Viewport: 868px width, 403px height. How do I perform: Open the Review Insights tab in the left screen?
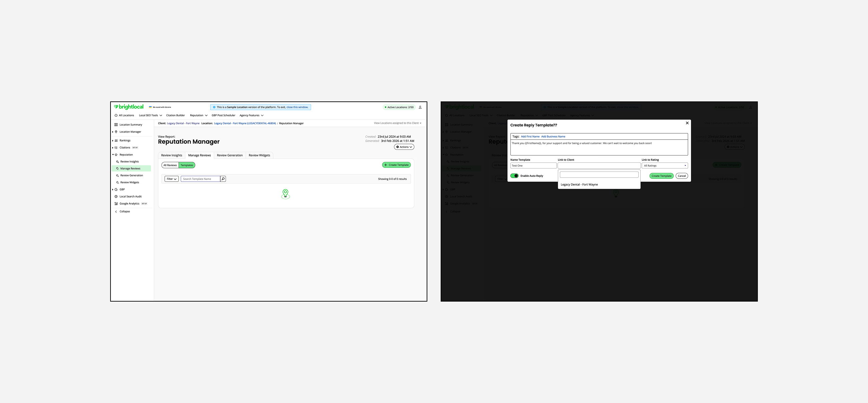pos(172,155)
